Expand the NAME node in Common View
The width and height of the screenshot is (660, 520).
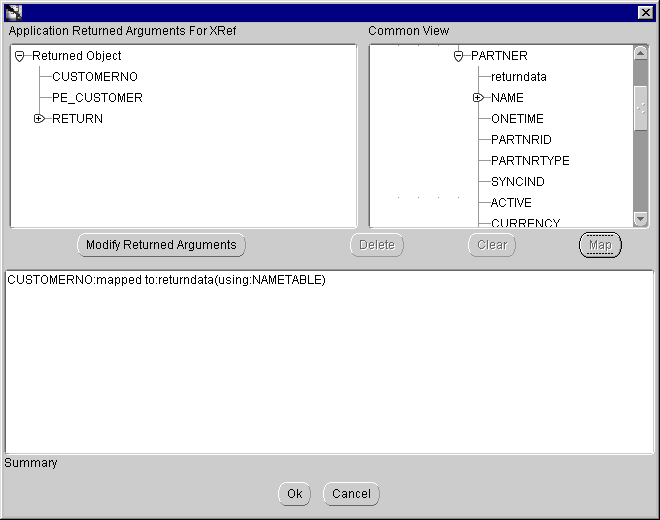[x=478, y=98]
